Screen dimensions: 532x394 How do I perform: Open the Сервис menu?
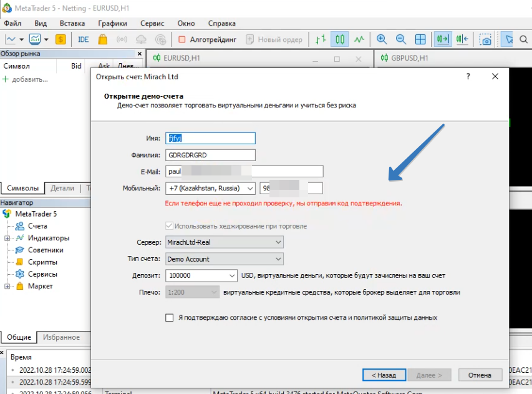(152, 24)
